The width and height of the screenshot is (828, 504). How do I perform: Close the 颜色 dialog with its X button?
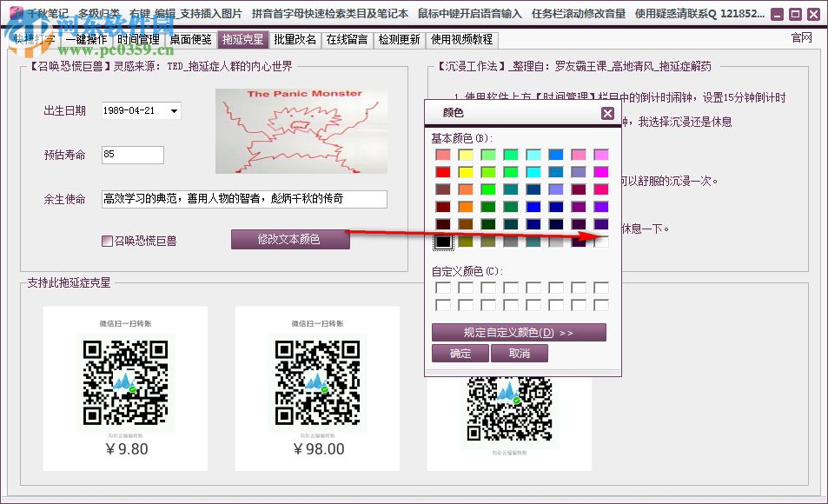(x=606, y=112)
